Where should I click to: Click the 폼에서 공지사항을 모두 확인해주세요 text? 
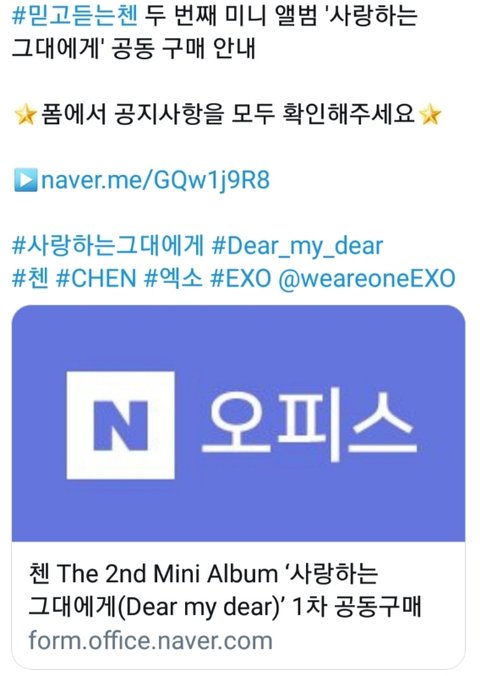tap(228, 115)
